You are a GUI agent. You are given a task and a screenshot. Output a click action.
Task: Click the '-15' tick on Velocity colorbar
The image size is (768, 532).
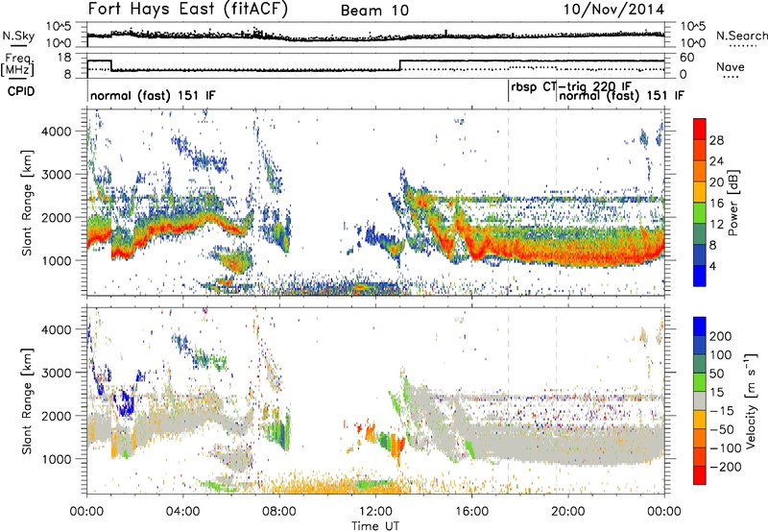tap(722, 410)
